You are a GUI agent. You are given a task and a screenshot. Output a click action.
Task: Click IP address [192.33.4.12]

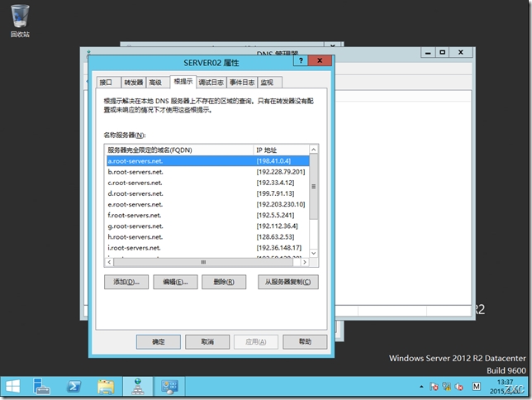pyautogui.click(x=275, y=183)
